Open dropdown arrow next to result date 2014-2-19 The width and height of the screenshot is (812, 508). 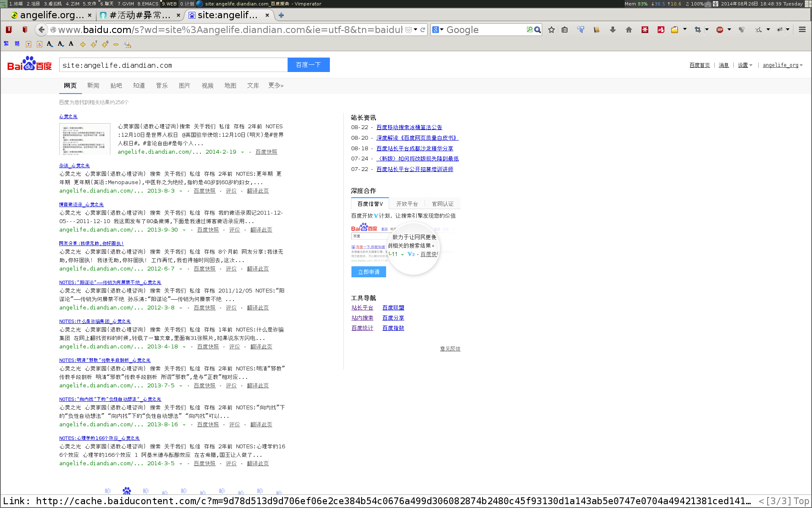(242, 152)
